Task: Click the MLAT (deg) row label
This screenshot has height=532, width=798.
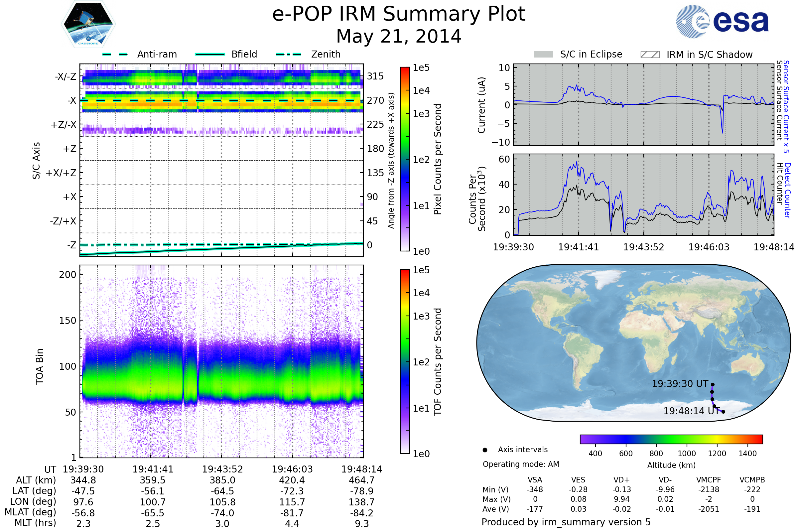Action: coord(31,512)
